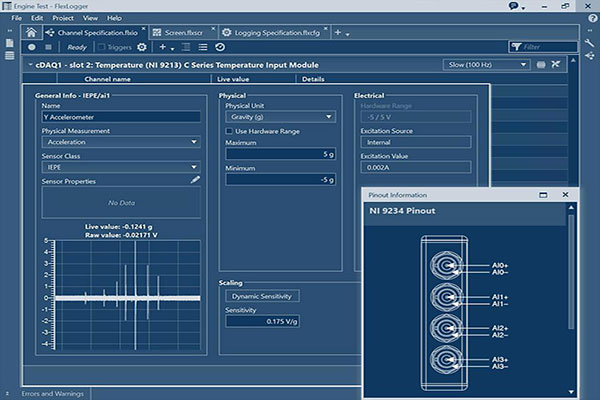Screen dimensions: 600x400
Task: Click the record (run) circle button
Action: click(x=32, y=47)
